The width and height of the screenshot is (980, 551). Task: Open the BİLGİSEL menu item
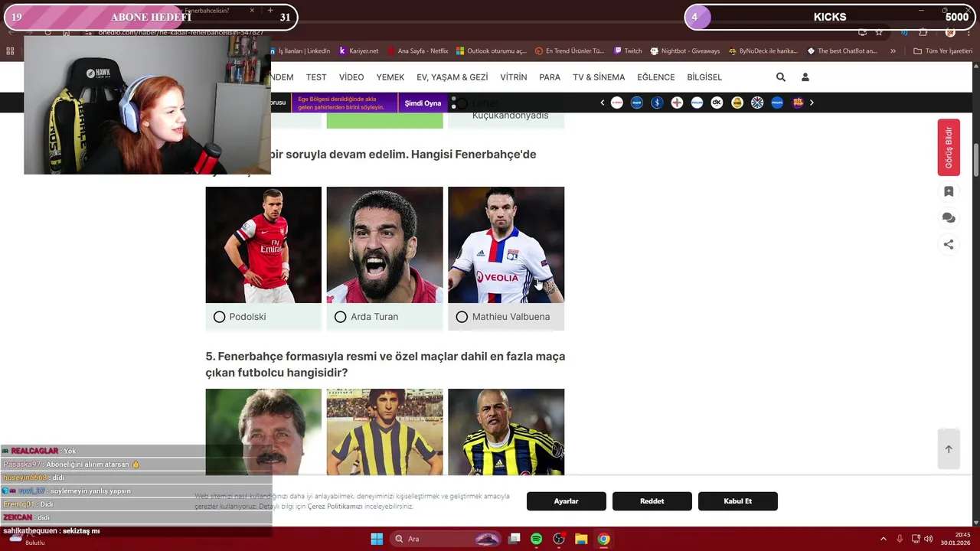[704, 77]
